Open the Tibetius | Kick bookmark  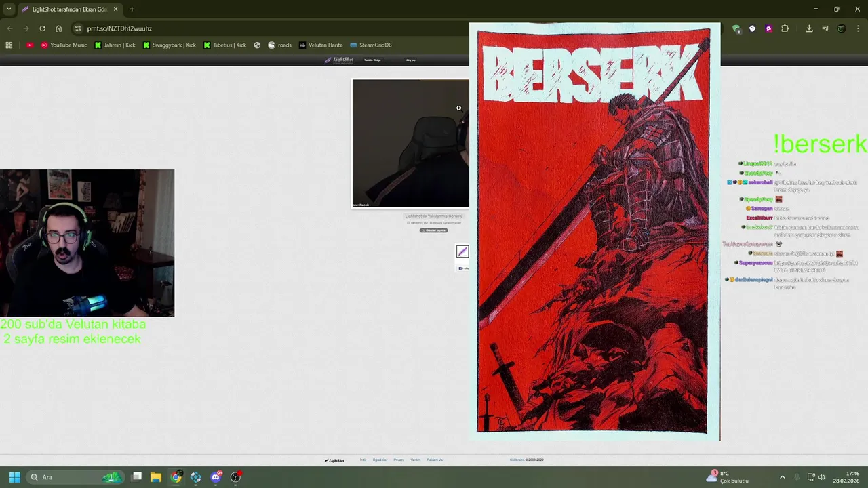(224, 45)
